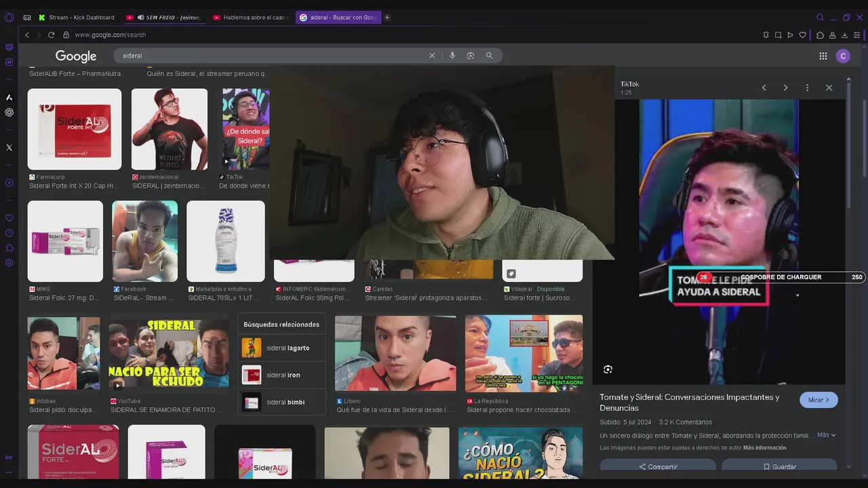
Task: Select related search sideral bimbi
Action: (281, 402)
